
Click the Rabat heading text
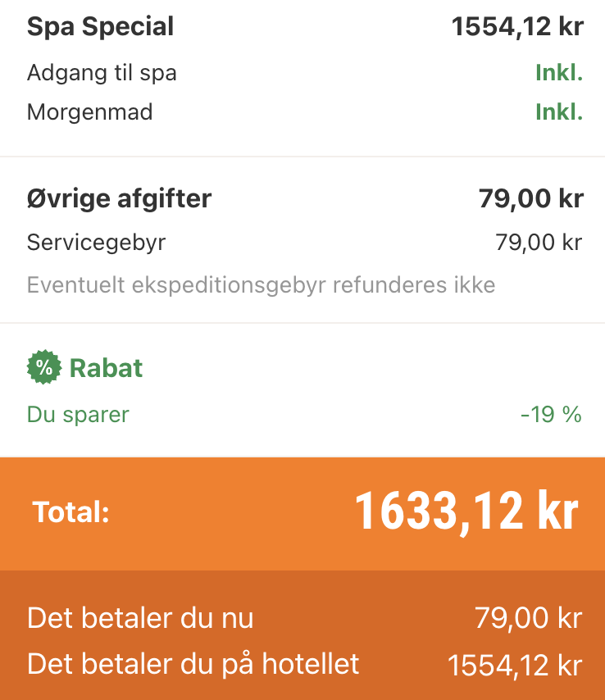coord(106,368)
